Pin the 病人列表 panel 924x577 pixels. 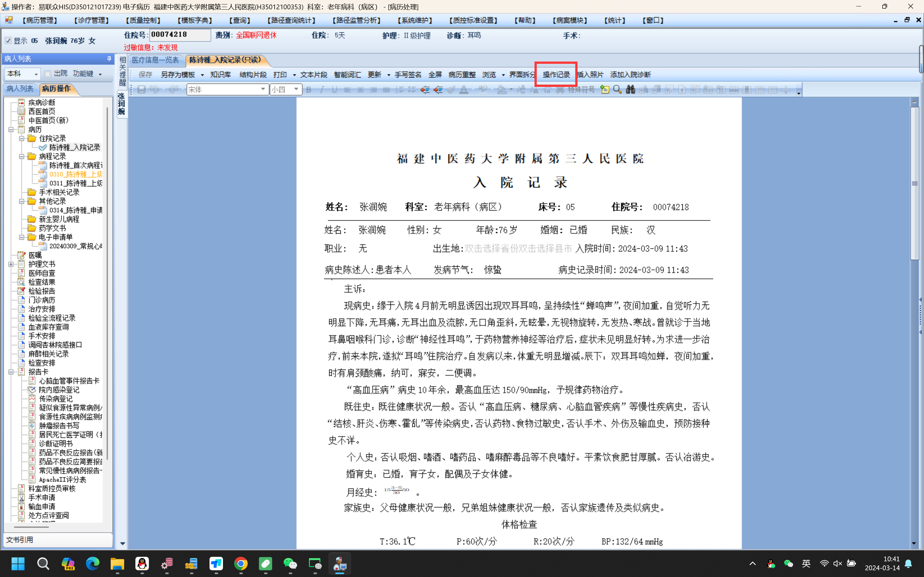[109, 59]
